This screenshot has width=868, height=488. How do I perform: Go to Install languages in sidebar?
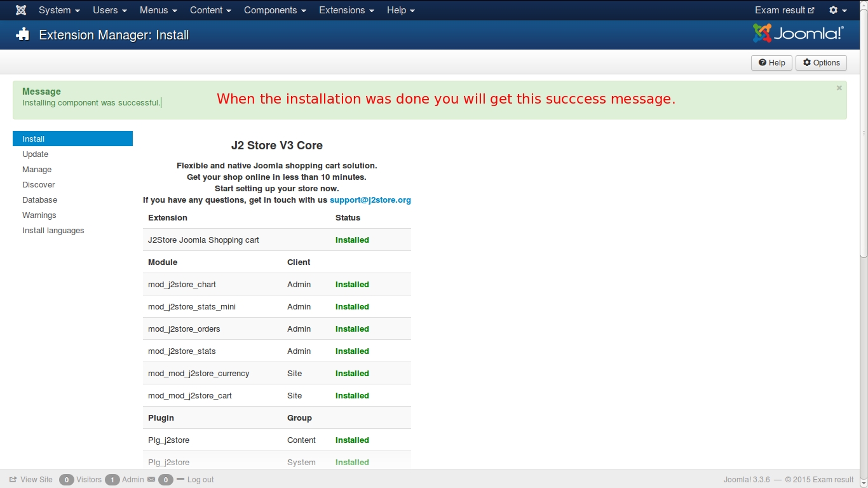click(53, 231)
